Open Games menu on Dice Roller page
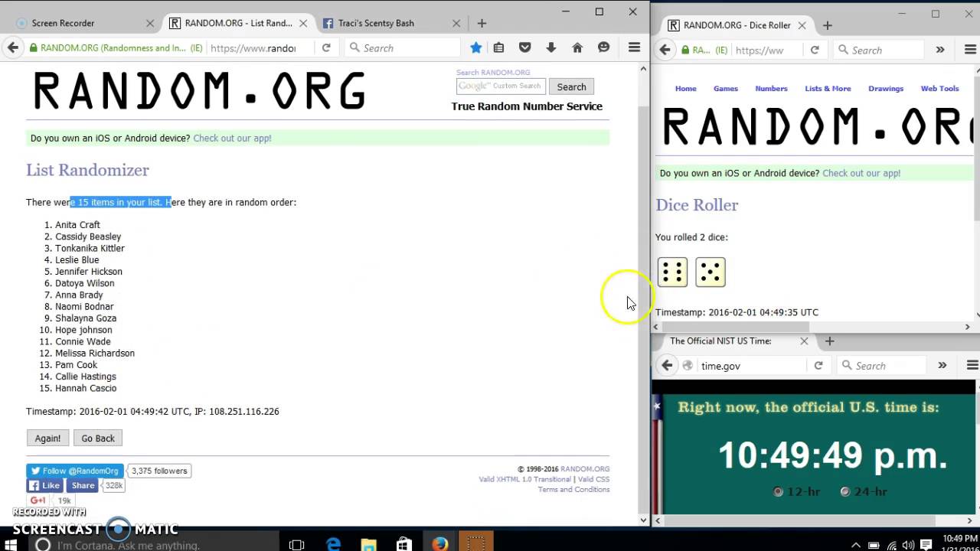 coord(726,89)
